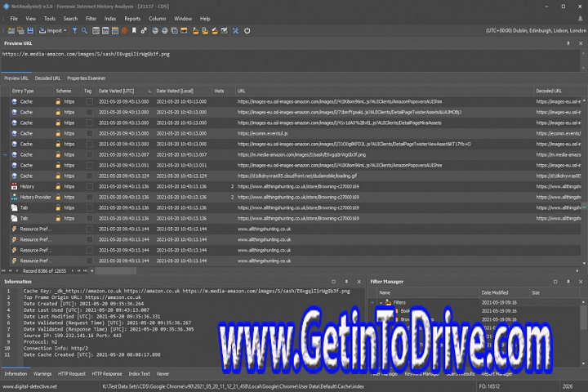This screenshot has height=392, width=588.
Task: Click the blue funnel filter icon
Action: [x=74, y=31]
